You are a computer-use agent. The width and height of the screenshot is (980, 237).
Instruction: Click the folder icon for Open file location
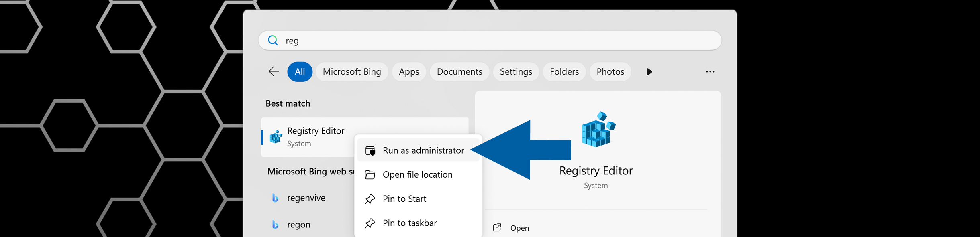370,175
